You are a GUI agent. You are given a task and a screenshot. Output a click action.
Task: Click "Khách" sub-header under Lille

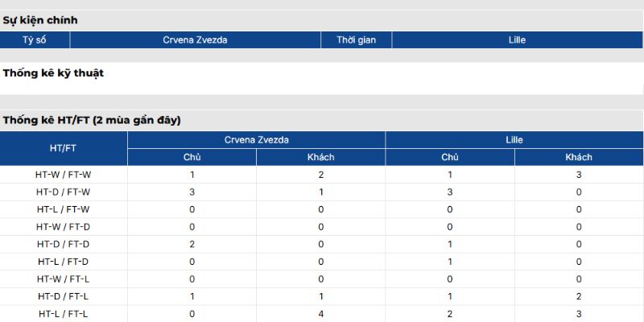[x=579, y=157]
